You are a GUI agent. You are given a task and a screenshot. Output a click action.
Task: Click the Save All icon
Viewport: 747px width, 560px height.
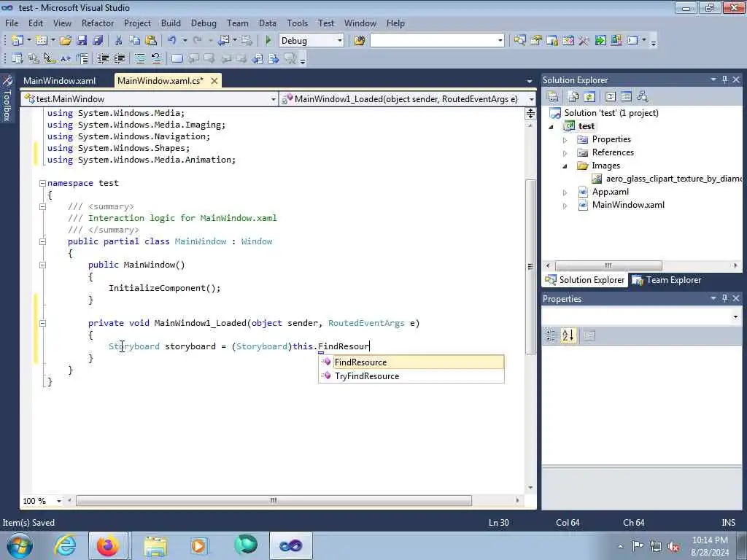tap(98, 41)
